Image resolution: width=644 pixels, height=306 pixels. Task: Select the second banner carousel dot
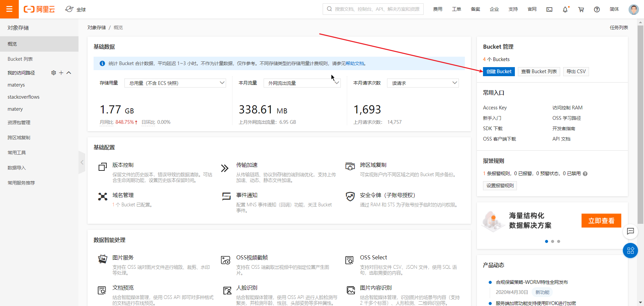pos(552,241)
